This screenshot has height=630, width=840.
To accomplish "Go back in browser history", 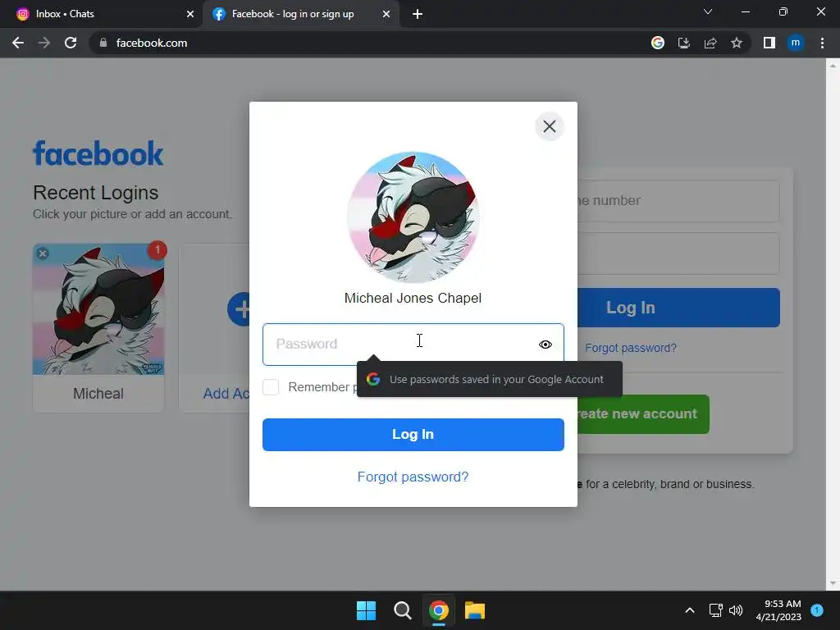I will (18, 43).
